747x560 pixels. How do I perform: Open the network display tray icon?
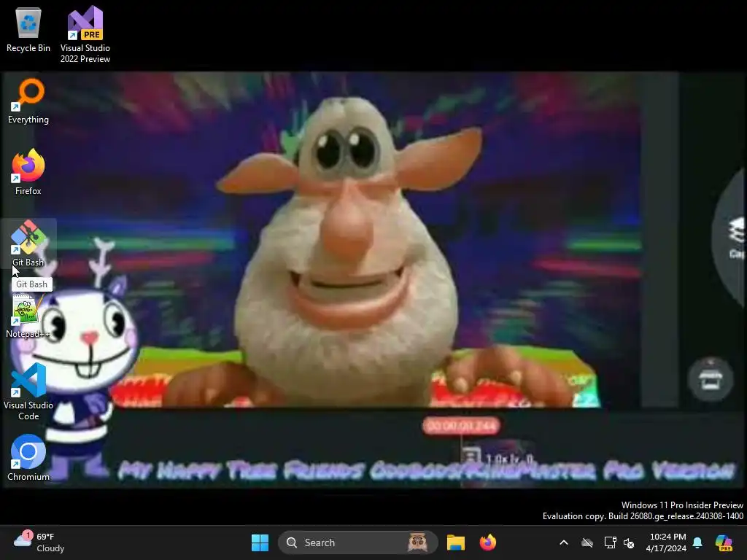[610, 542]
